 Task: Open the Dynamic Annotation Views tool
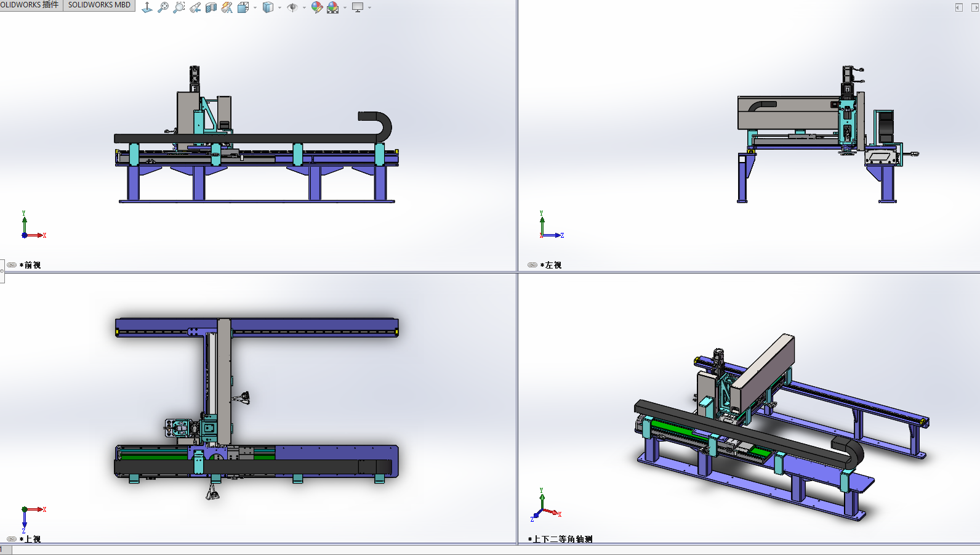coord(227,7)
